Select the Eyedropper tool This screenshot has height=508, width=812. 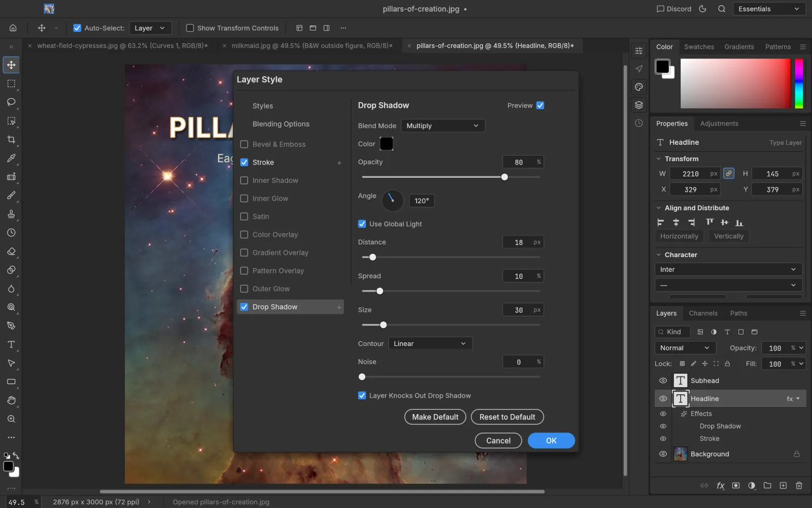[11, 158]
